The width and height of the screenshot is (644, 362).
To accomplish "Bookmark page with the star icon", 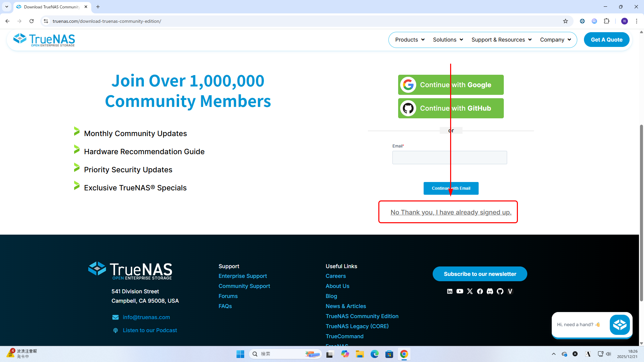I will (x=566, y=21).
